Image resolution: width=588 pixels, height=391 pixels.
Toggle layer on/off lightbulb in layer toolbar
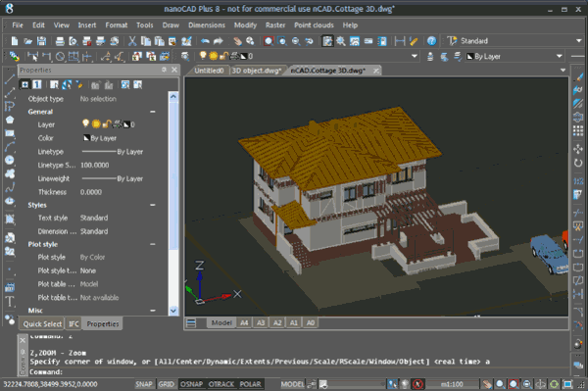point(203,56)
